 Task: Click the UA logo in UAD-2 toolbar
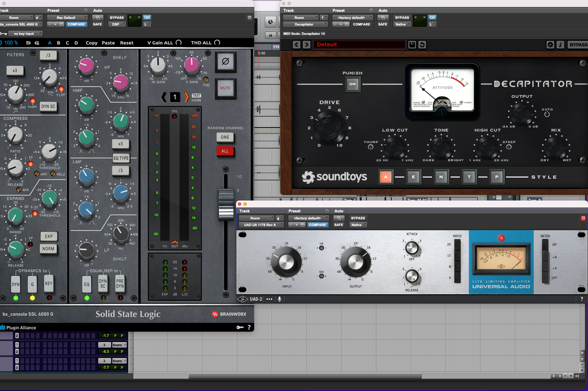243,299
